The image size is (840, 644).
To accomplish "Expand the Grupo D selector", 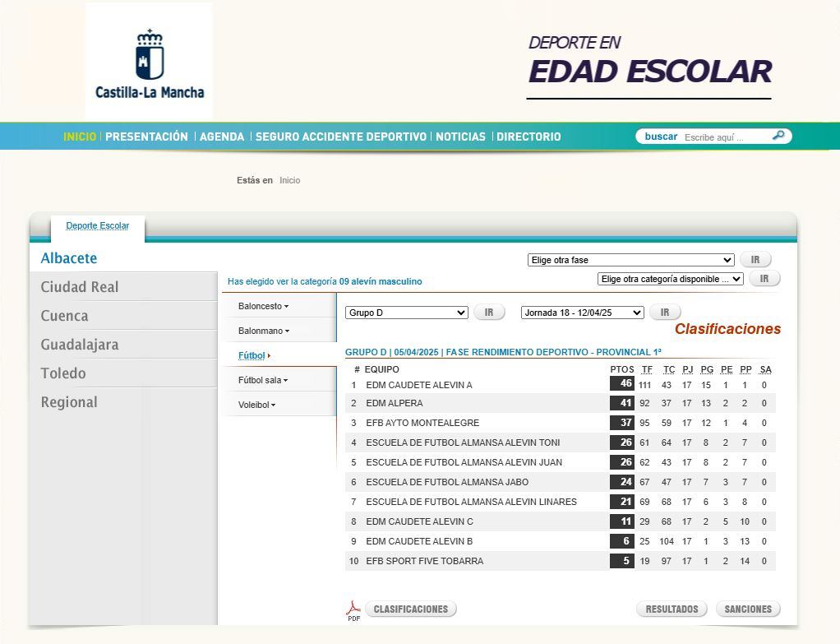I will click(x=406, y=313).
